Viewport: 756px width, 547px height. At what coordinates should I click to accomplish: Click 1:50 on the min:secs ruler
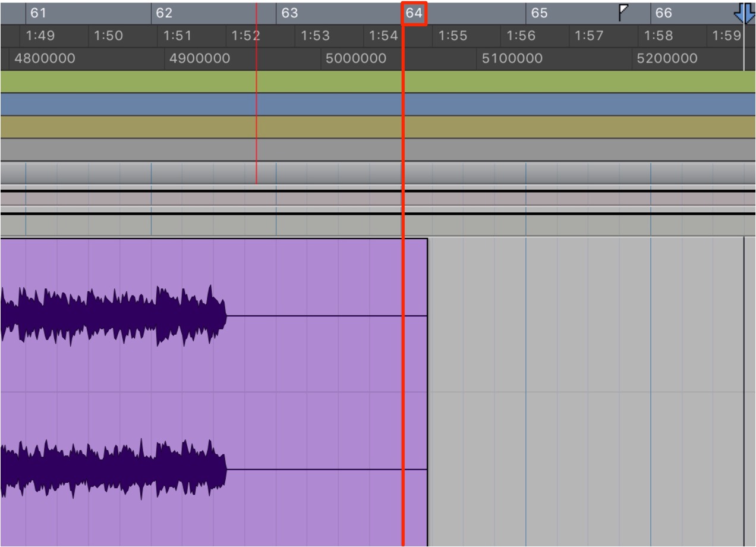[x=108, y=36]
